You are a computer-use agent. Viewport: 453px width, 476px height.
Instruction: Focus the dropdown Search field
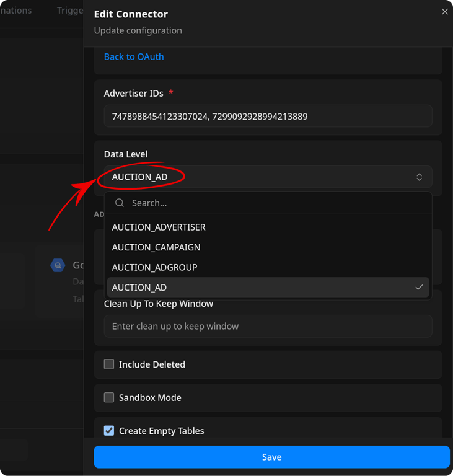[x=268, y=203]
